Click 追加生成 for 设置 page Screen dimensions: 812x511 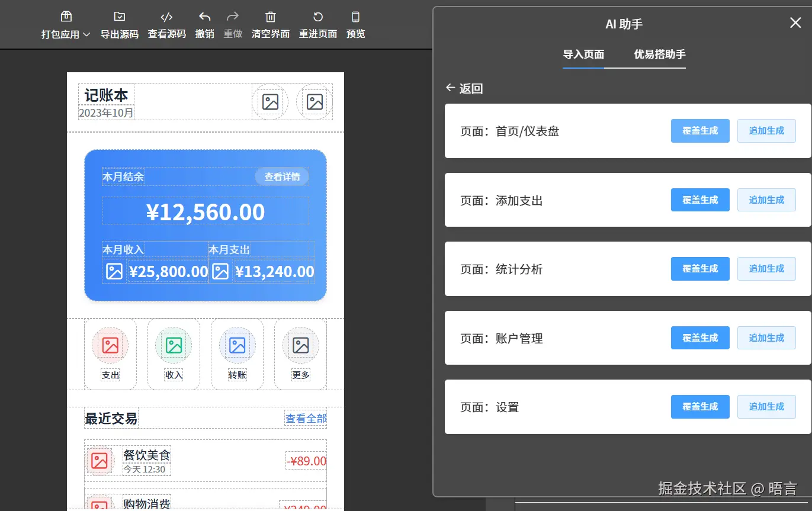[x=766, y=407]
